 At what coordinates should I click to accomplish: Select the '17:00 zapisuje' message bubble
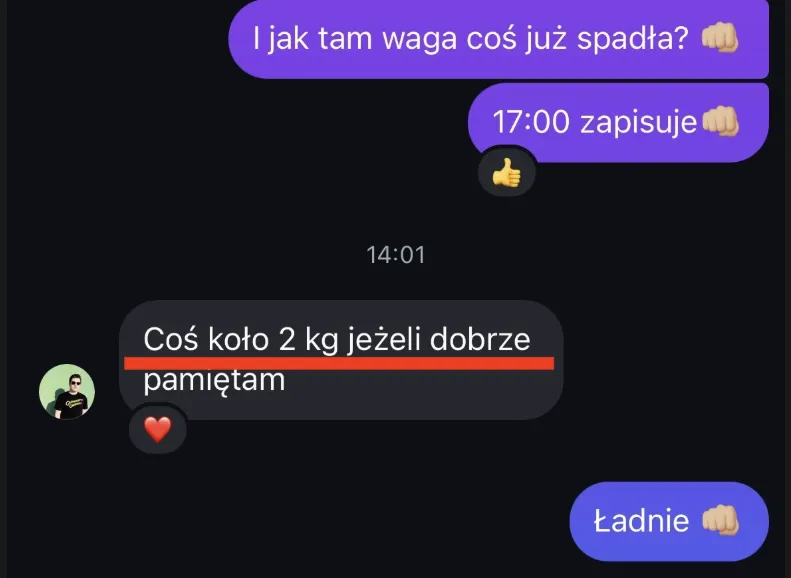[618, 123]
